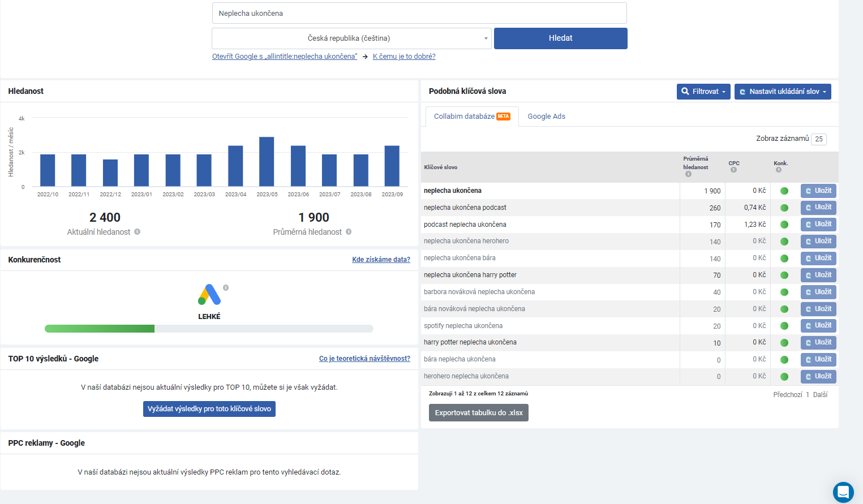
Task: Click the keyword search input field
Action: (x=419, y=13)
